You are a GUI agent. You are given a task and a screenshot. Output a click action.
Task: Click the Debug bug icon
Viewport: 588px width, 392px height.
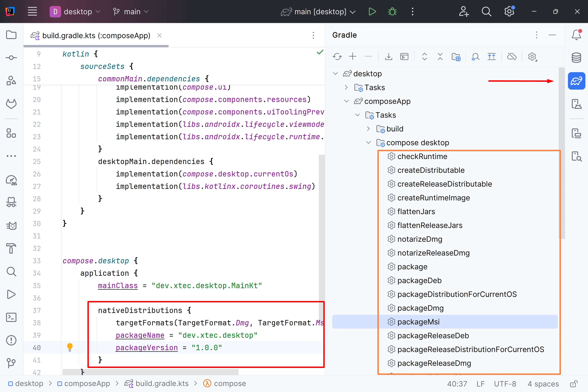pos(392,12)
